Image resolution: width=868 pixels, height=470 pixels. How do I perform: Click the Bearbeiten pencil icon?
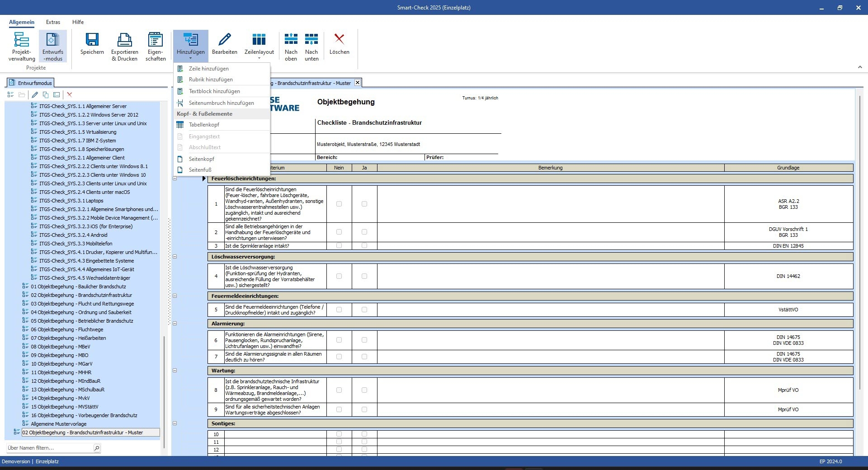[224, 44]
